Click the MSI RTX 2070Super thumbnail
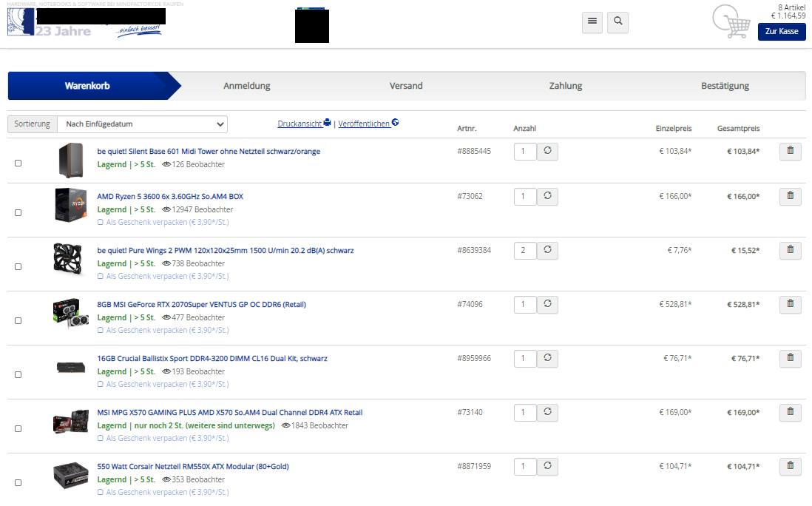 [71, 313]
